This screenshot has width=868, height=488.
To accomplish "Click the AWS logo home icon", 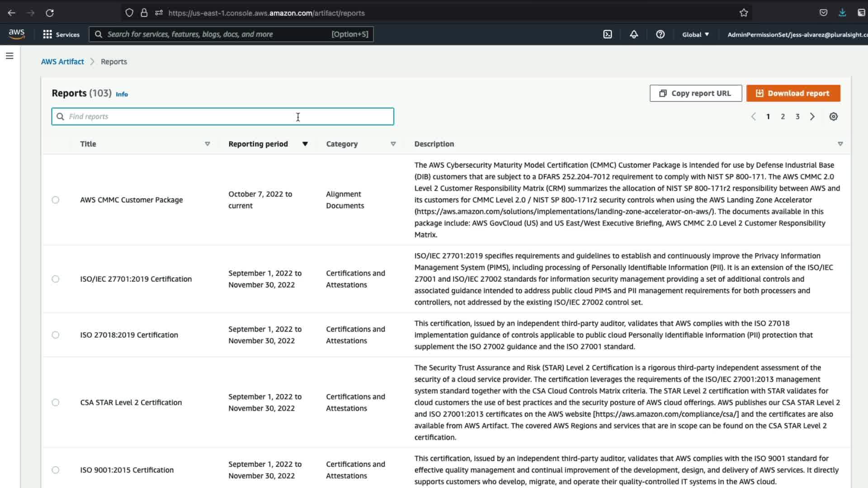I will [17, 34].
